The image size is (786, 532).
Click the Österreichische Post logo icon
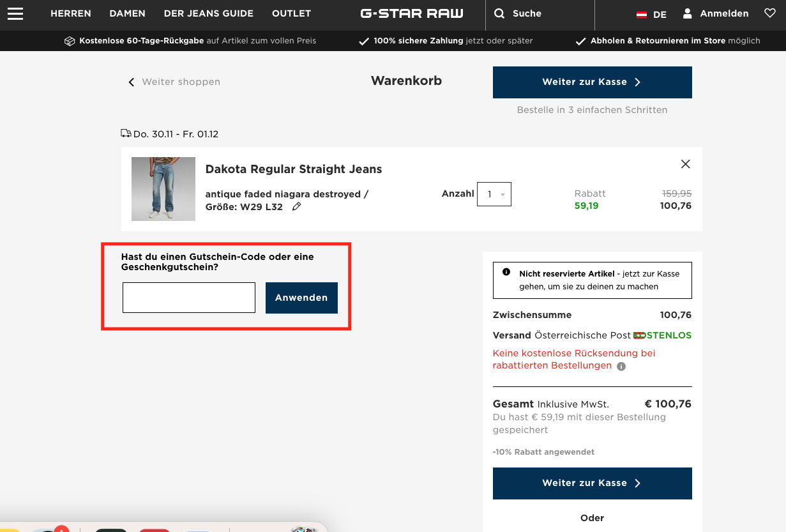639,335
